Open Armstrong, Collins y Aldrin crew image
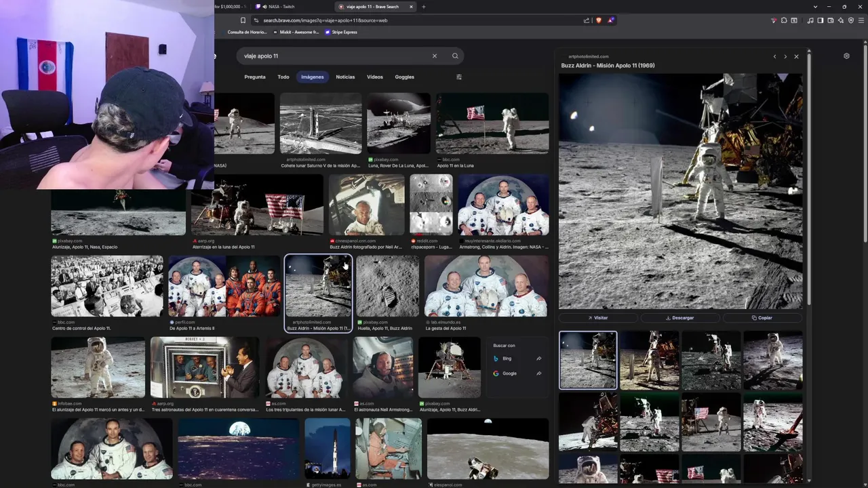Viewport: 868px width, 488px height. 503,205
